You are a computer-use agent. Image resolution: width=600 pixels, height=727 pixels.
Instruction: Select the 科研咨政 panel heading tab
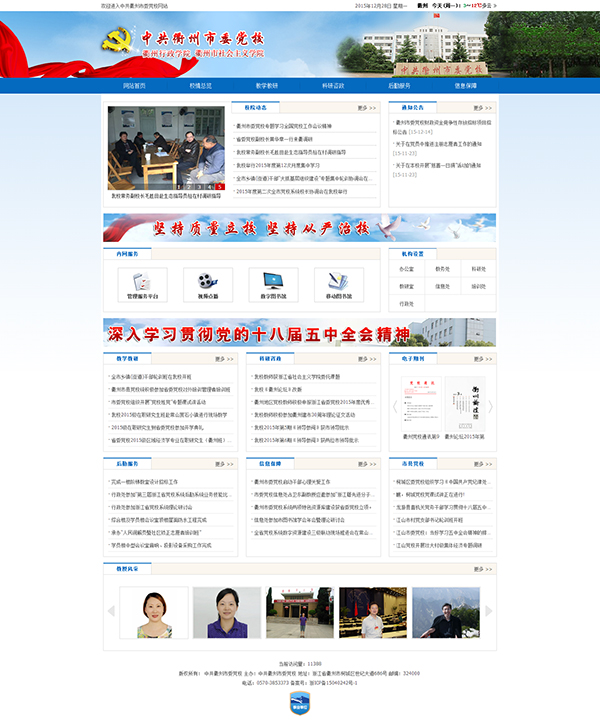(270, 359)
